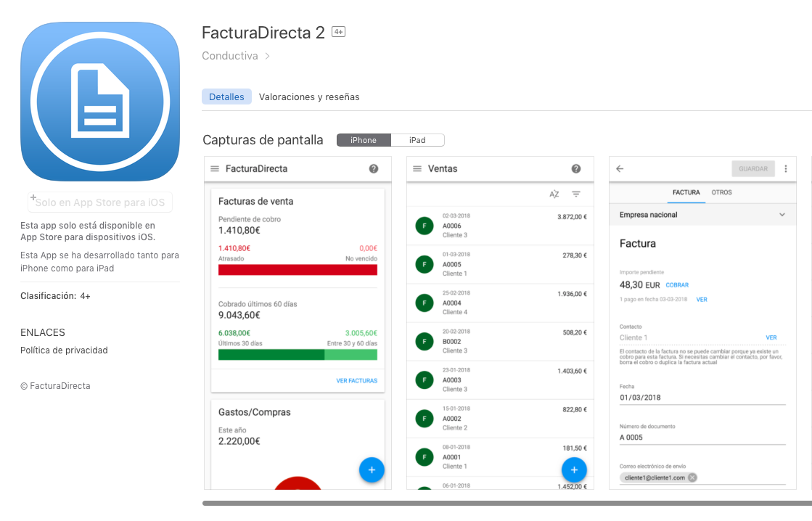Click the AZ sort icon in Ventas
The image size is (812, 521).
[x=554, y=194]
